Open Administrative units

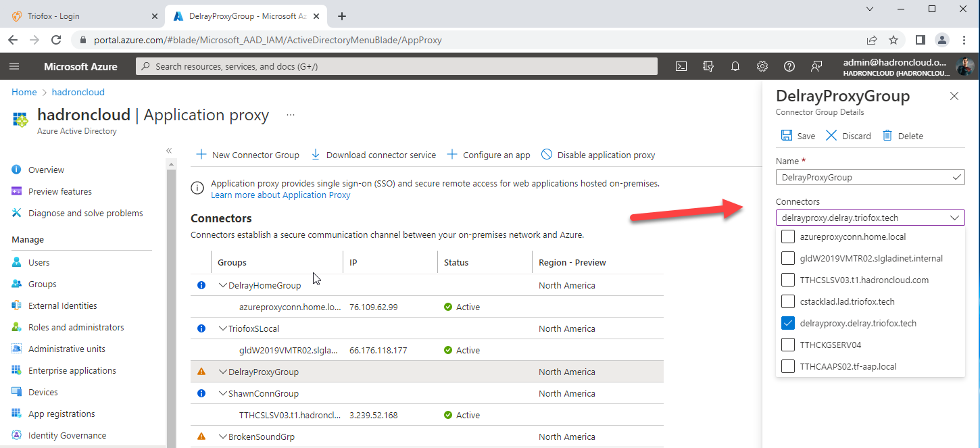pyautogui.click(x=66, y=349)
